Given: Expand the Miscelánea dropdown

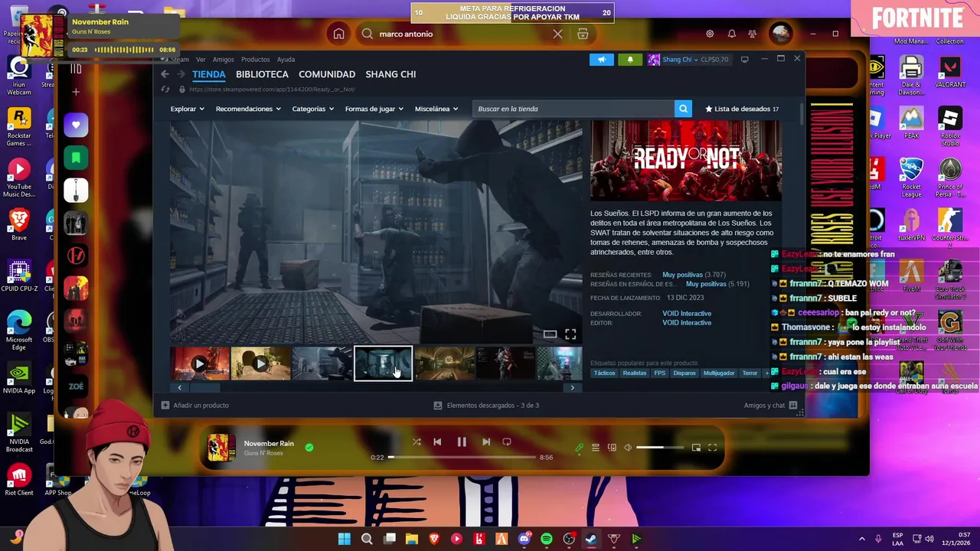Looking at the screenshot, I should point(436,109).
